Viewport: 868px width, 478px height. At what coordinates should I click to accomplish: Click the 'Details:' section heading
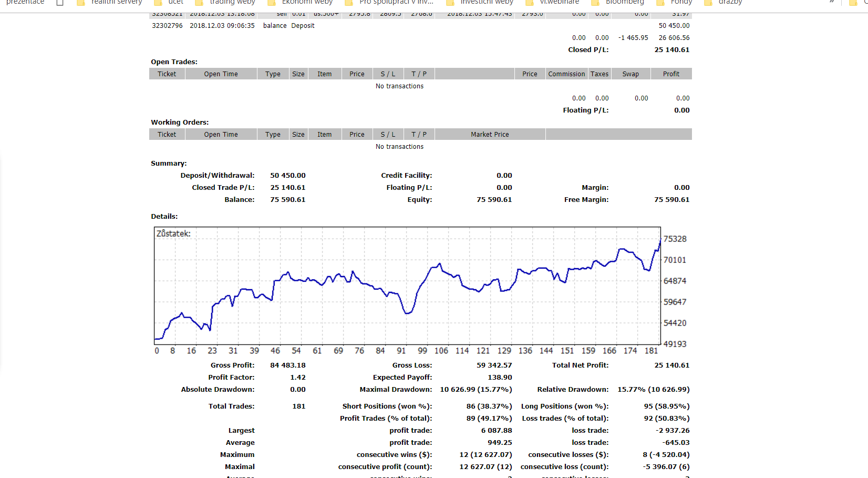pyautogui.click(x=164, y=217)
